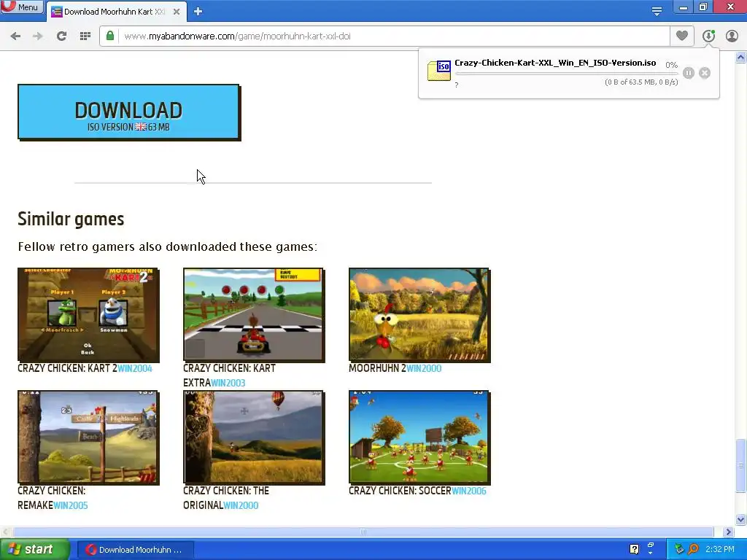Click the vertical scrollbar thumb

pyautogui.click(x=741, y=465)
